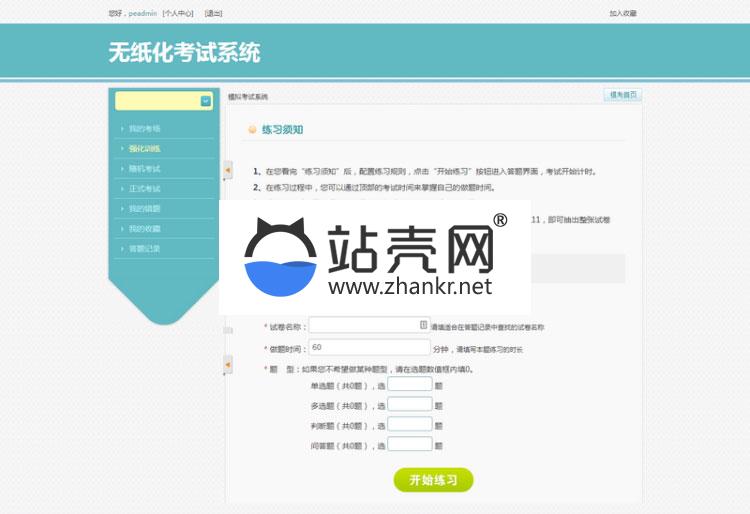Click the 模考首页 button
This screenshot has height=514, width=750.
coord(622,95)
